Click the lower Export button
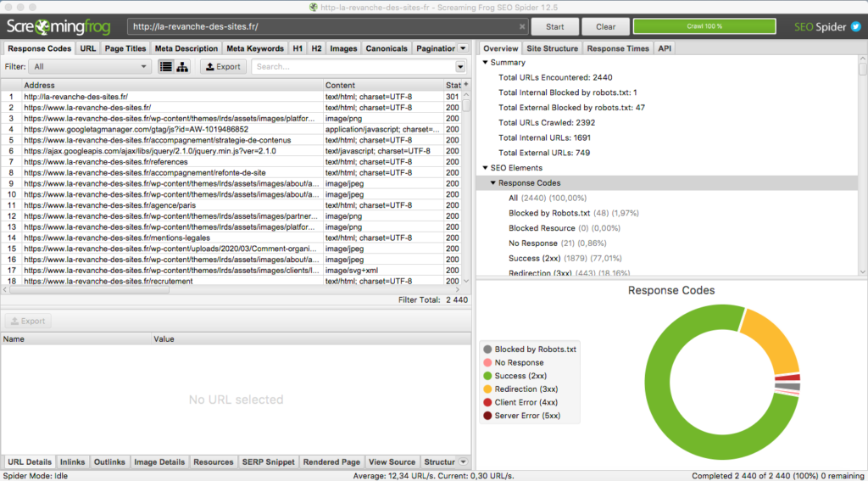Image resolution: width=868 pixels, height=481 pixels. tap(28, 321)
